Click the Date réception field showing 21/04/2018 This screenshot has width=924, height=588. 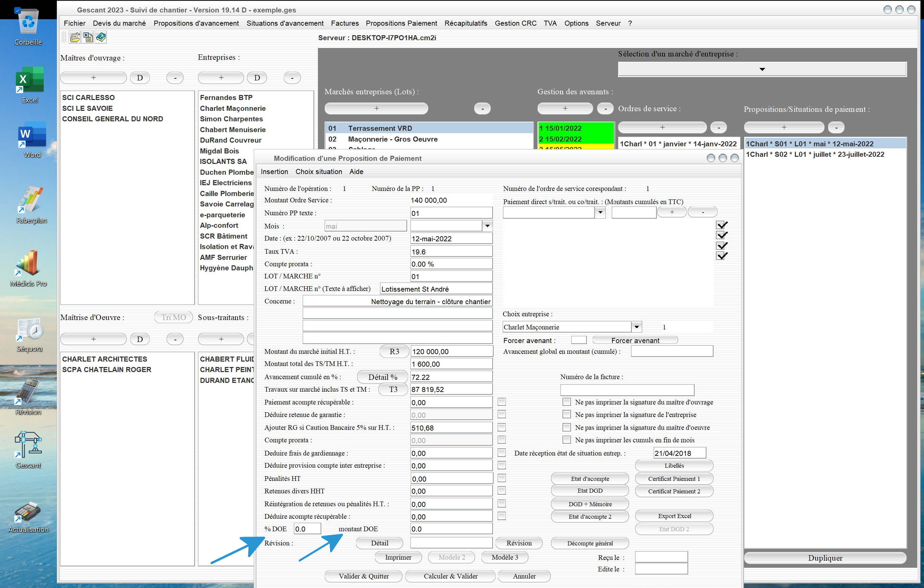pyautogui.click(x=679, y=453)
